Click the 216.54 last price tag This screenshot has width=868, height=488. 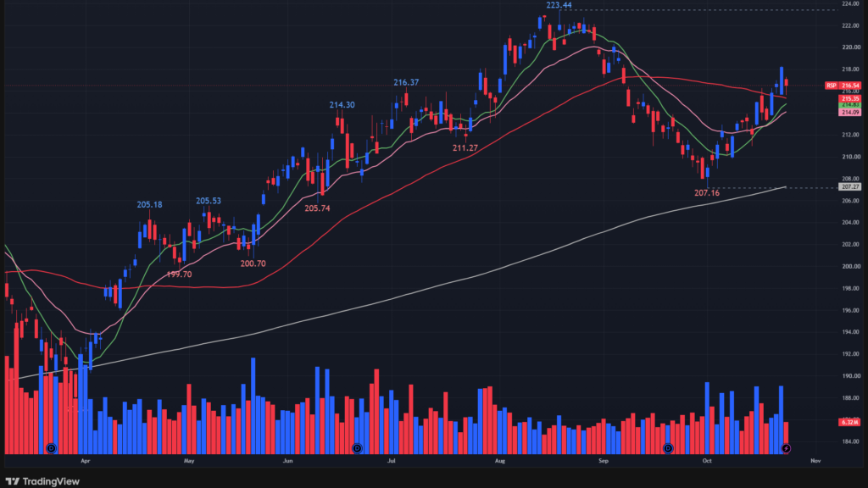coord(850,86)
